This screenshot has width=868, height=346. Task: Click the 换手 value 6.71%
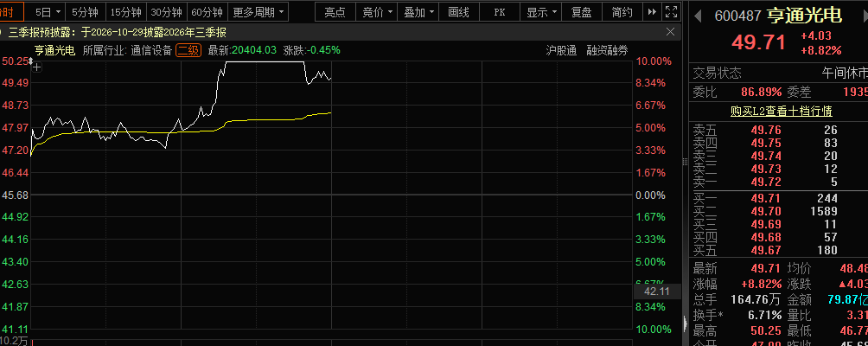[x=765, y=316]
